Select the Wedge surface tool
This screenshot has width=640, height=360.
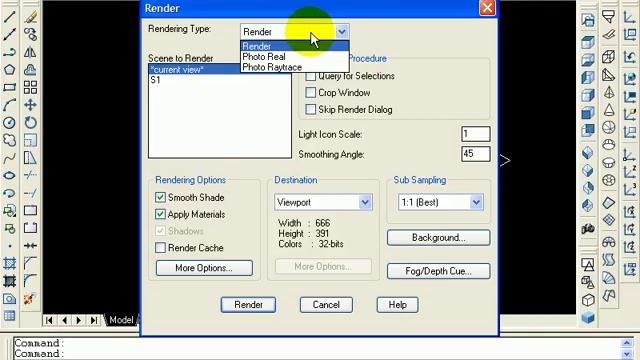pos(609,74)
